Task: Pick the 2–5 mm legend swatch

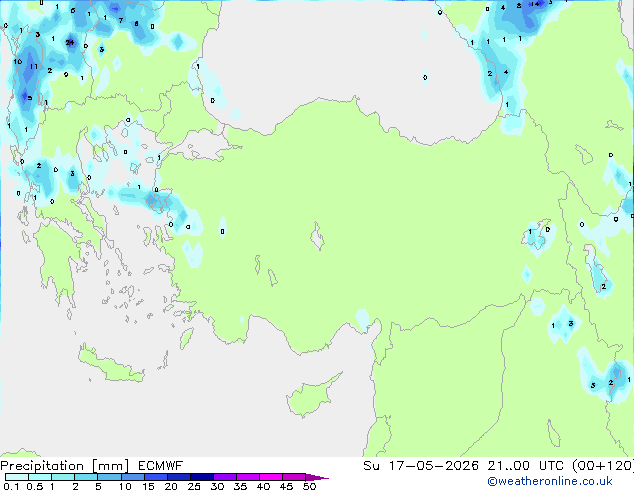Action: tap(86, 477)
